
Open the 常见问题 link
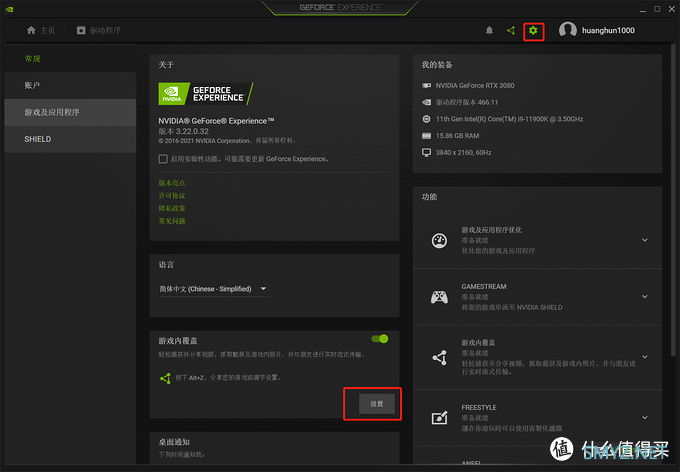tap(172, 221)
